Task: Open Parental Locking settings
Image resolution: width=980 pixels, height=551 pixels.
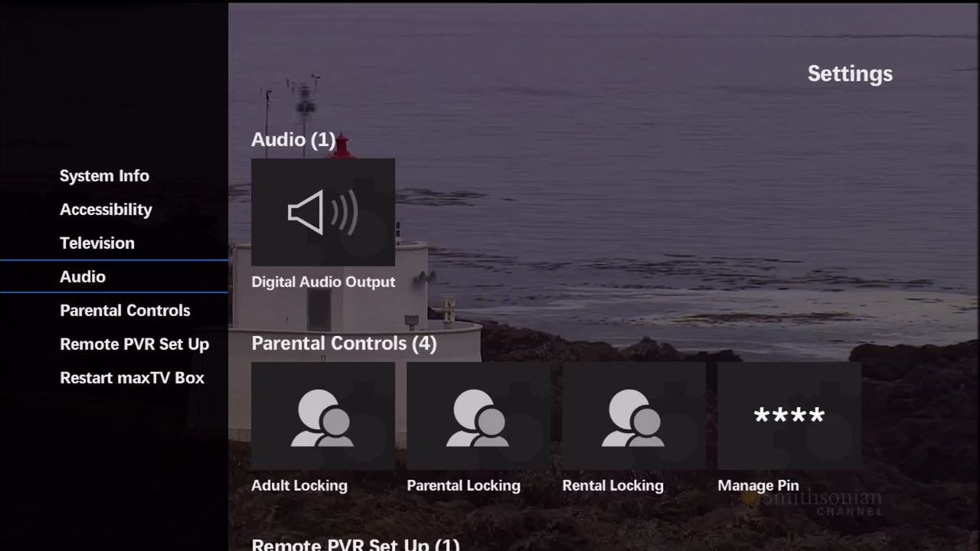Action: tap(479, 417)
